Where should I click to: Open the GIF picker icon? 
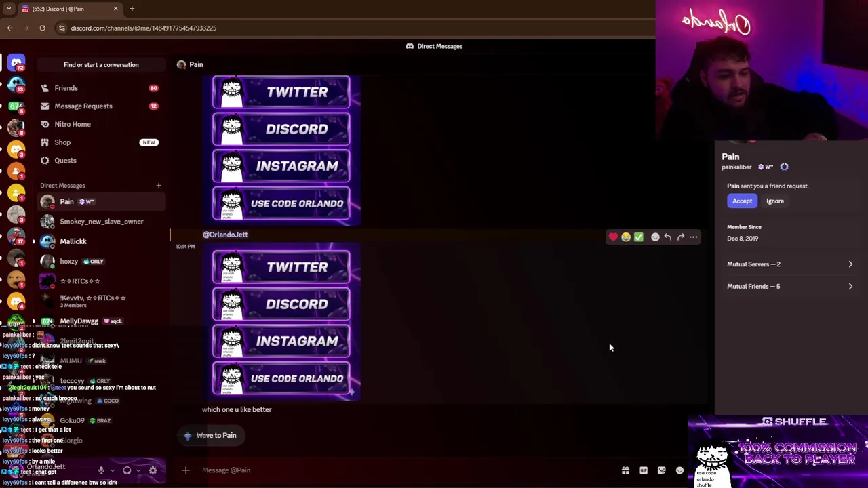[x=644, y=470]
